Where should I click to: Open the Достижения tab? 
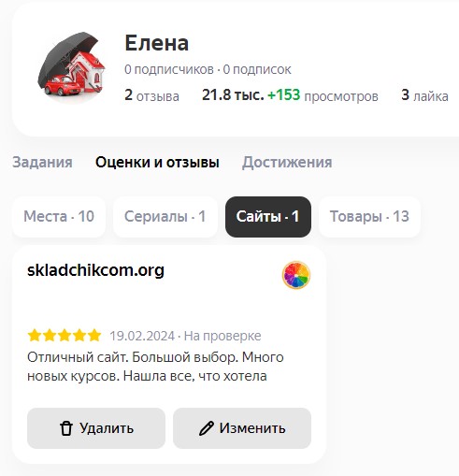coord(287,162)
